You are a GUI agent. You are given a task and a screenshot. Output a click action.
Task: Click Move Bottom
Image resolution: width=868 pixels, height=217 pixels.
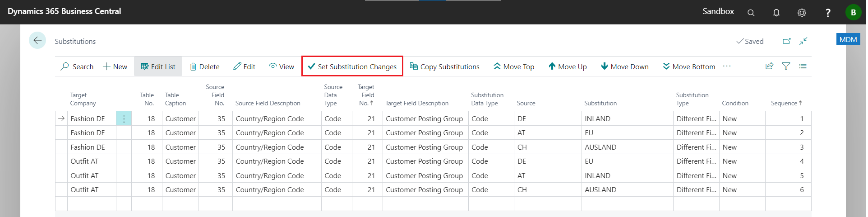[x=689, y=66]
